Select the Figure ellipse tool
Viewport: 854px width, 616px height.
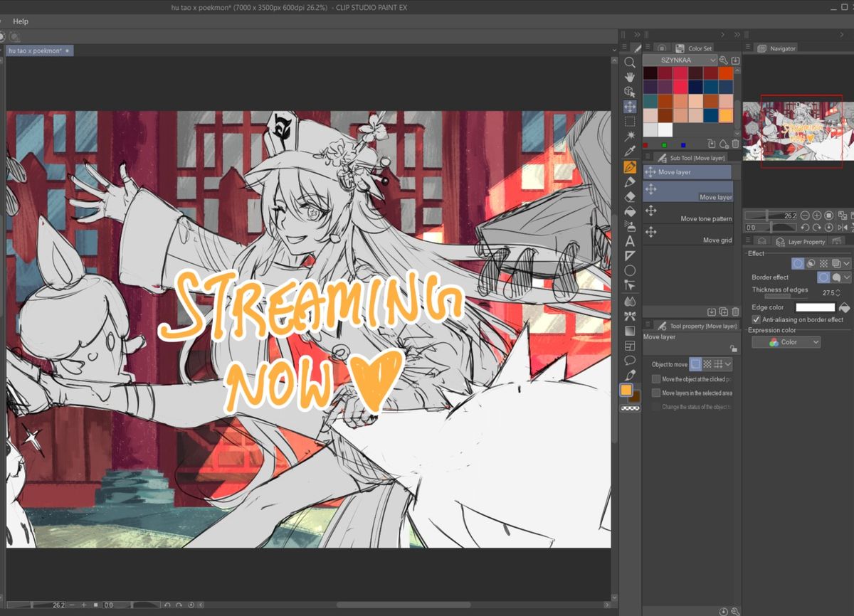click(630, 271)
